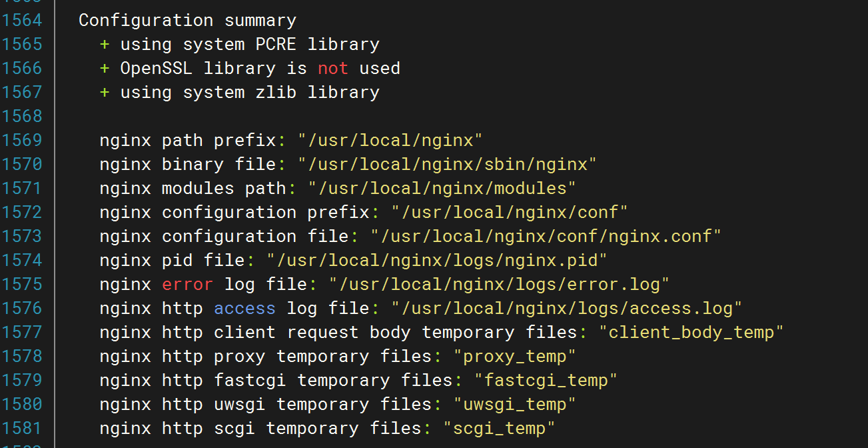Viewport: 868px width, 448px height.
Task: Click line number 1567
Action: pyautogui.click(x=22, y=93)
